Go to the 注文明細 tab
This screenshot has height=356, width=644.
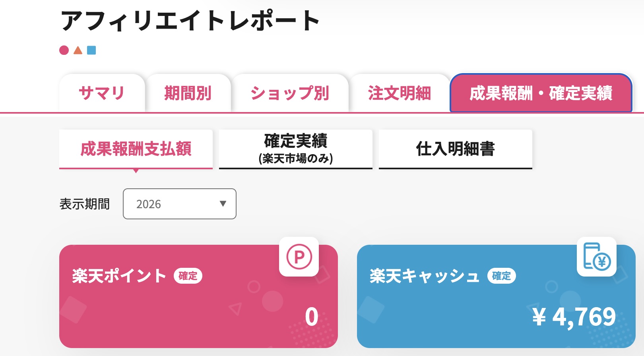pos(399,93)
